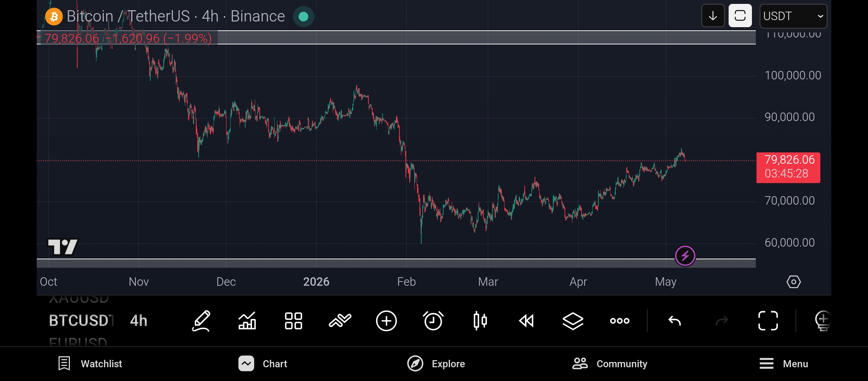The image size is (868, 381).
Task: Tap the Bitcoin symbol logo
Action: [x=54, y=16]
